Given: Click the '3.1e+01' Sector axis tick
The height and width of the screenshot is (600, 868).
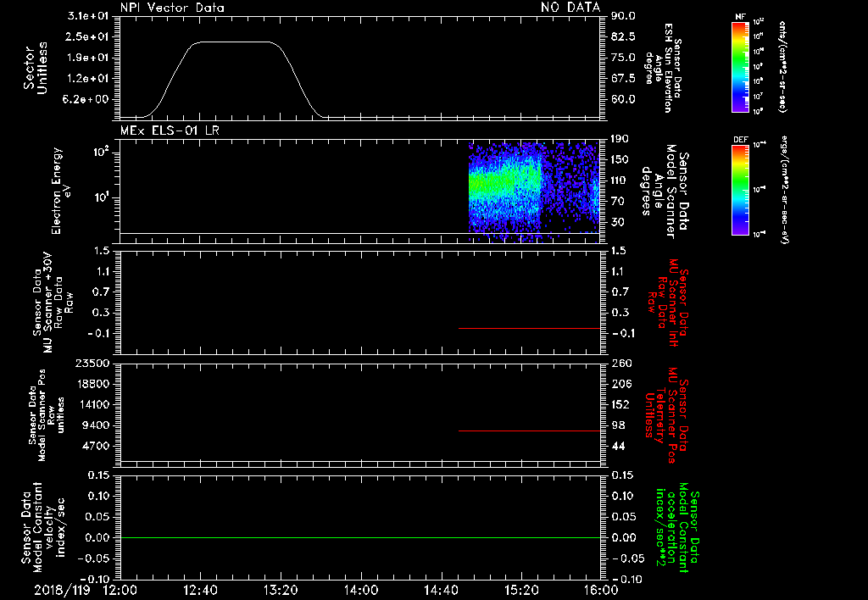Looking at the screenshot, I should coord(87,16).
